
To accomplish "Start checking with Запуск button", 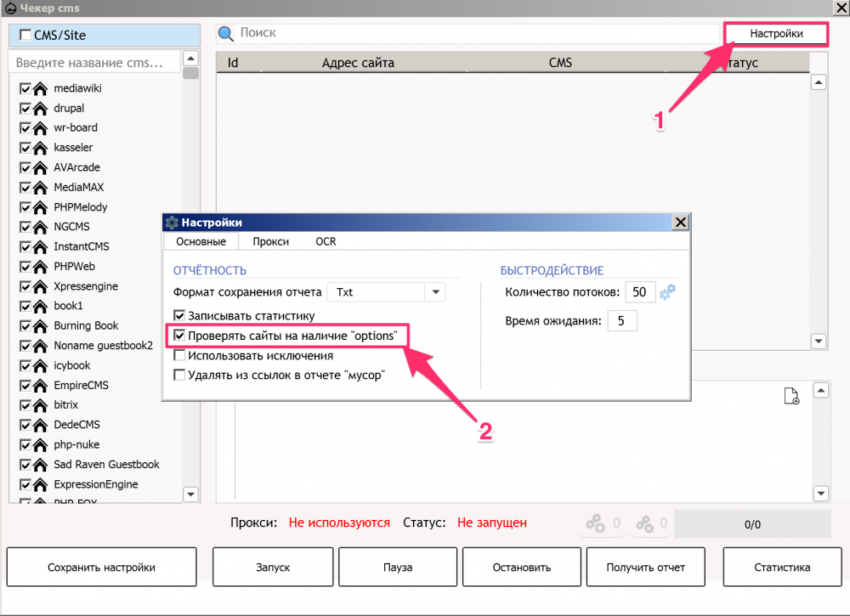I will tap(273, 568).
